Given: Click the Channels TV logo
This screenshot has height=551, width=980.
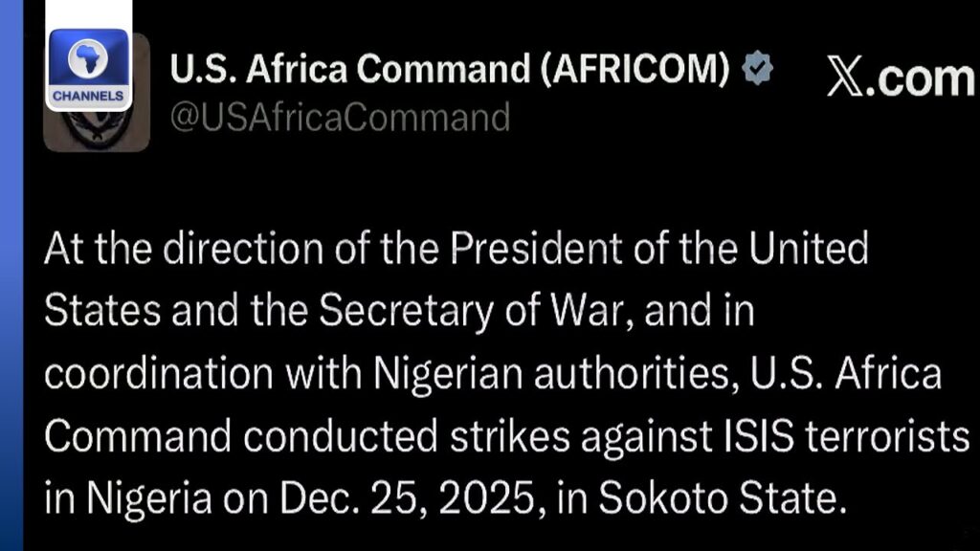Looking at the screenshot, I should [88, 67].
